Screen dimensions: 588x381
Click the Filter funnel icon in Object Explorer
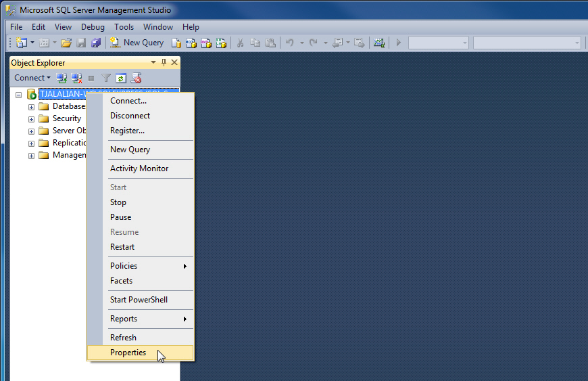[x=106, y=78]
